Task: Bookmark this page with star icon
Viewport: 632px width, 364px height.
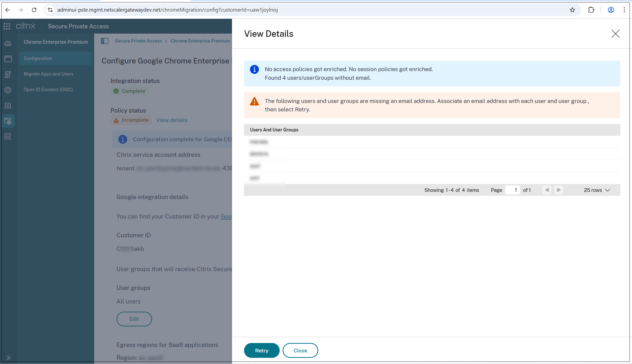Action: 572,10
